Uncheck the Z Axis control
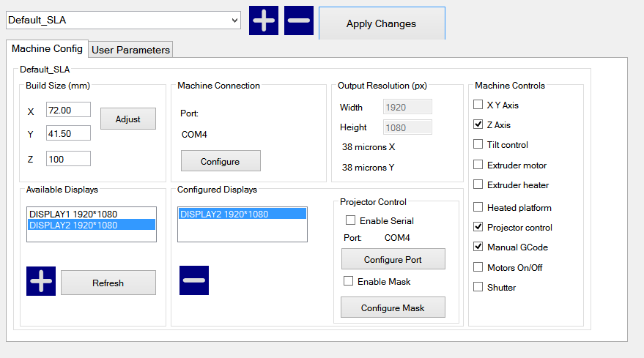Viewport: 644px width, 358px height. 478,125
